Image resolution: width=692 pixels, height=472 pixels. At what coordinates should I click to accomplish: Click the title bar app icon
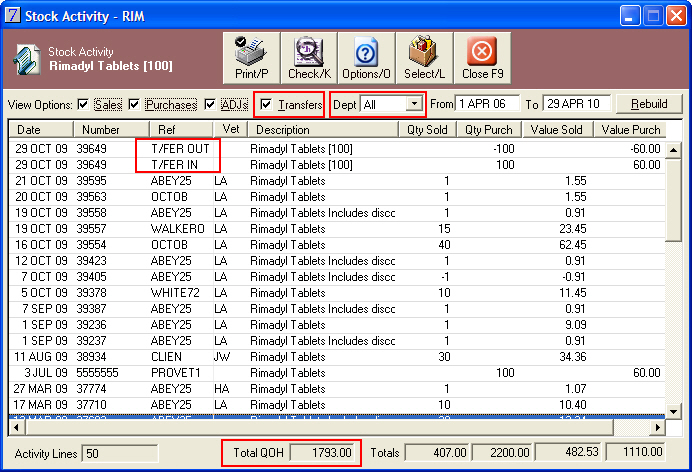12,15
